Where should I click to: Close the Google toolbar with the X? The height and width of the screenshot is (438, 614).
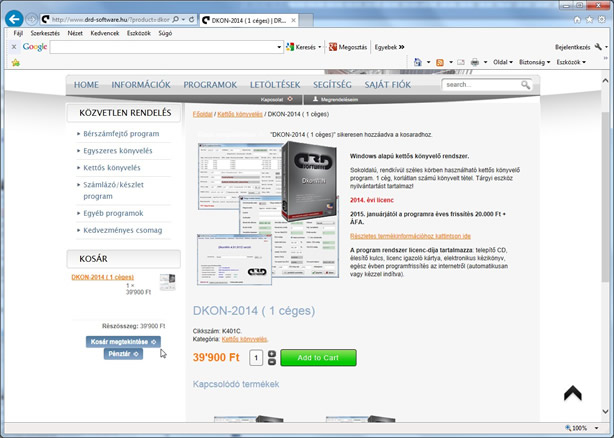tap(14, 47)
